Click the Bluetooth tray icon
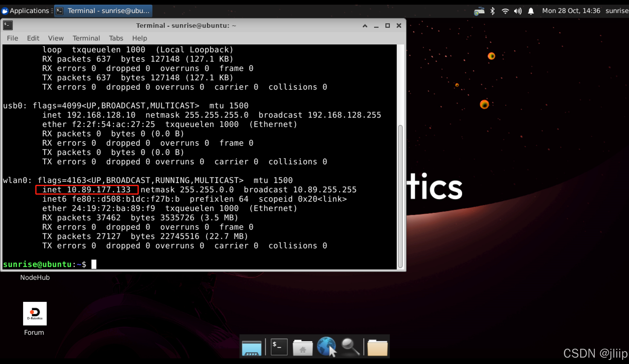 493,11
